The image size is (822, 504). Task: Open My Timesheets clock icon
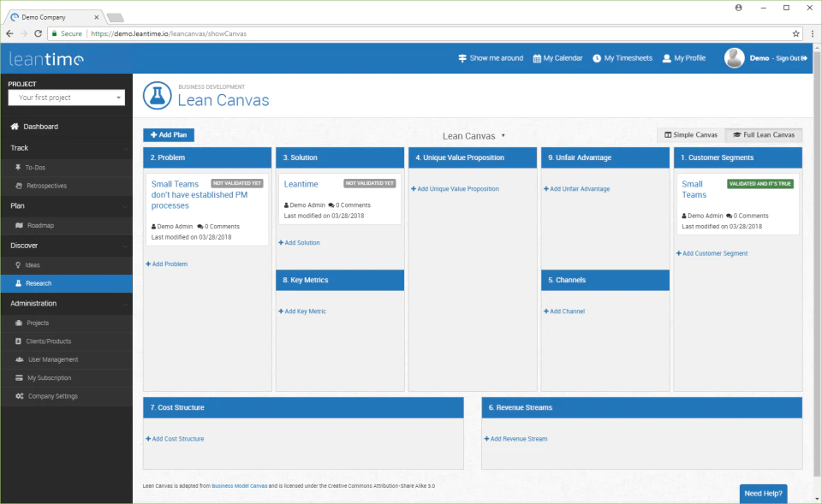coord(597,58)
